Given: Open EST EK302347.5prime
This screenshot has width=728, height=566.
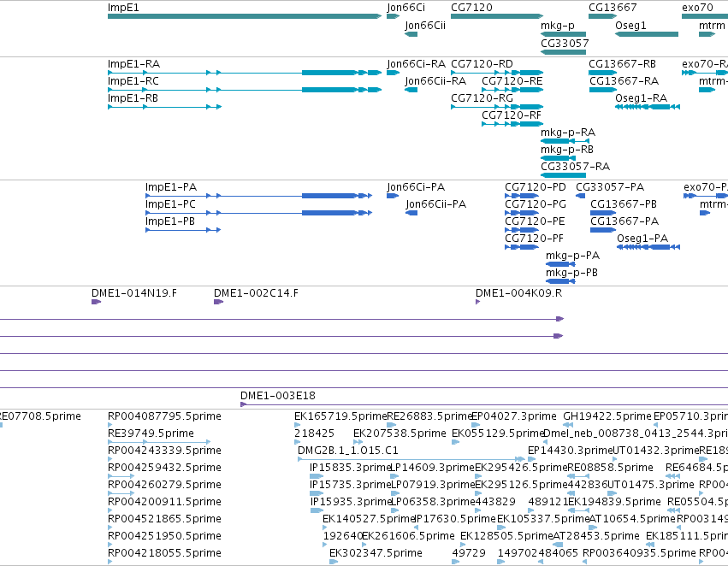Looking at the screenshot, I should [334, 562].
